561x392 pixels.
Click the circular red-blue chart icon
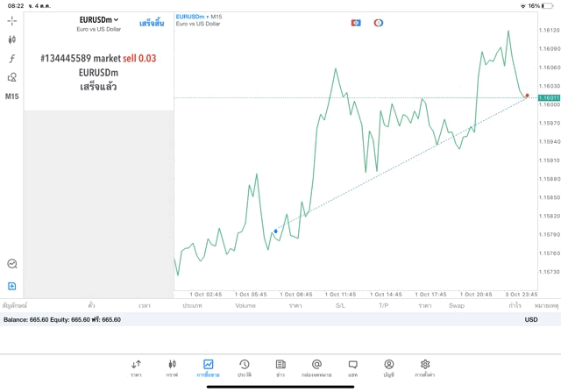click(x=379, y=23)
